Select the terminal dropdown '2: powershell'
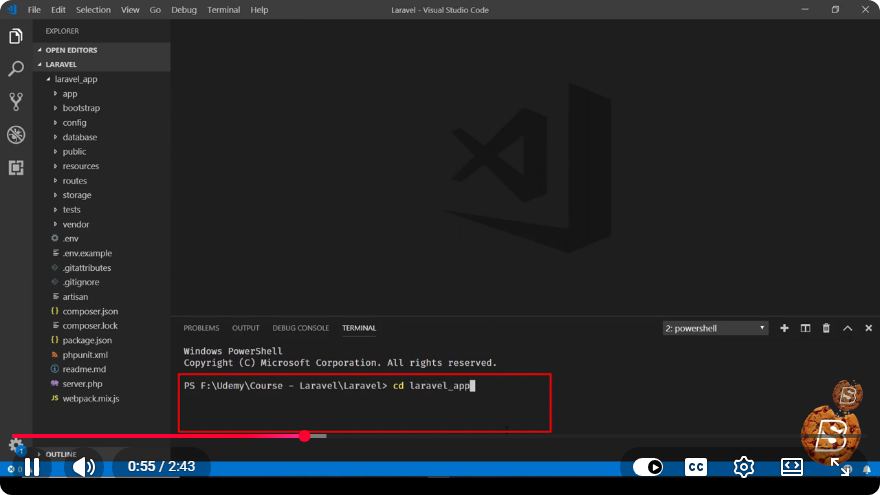Screen dimensions: 880x495 click(715, 328)
